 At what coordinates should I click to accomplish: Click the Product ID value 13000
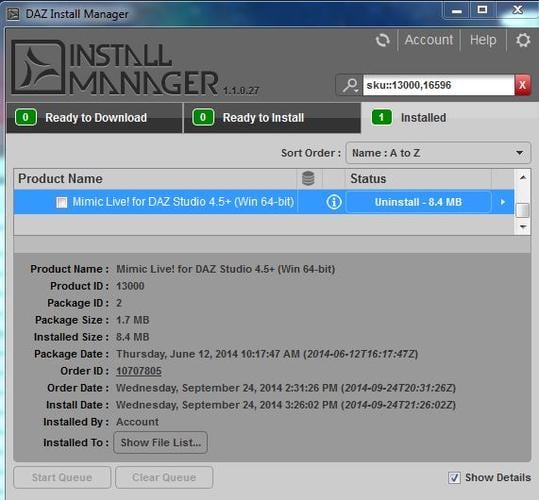130,286
